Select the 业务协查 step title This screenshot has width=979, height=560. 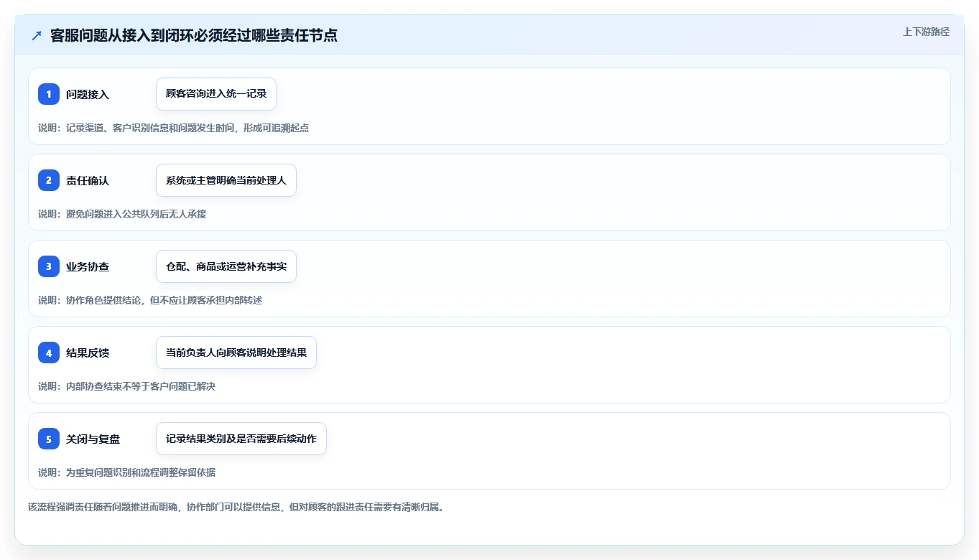click(x=88, y=266)
